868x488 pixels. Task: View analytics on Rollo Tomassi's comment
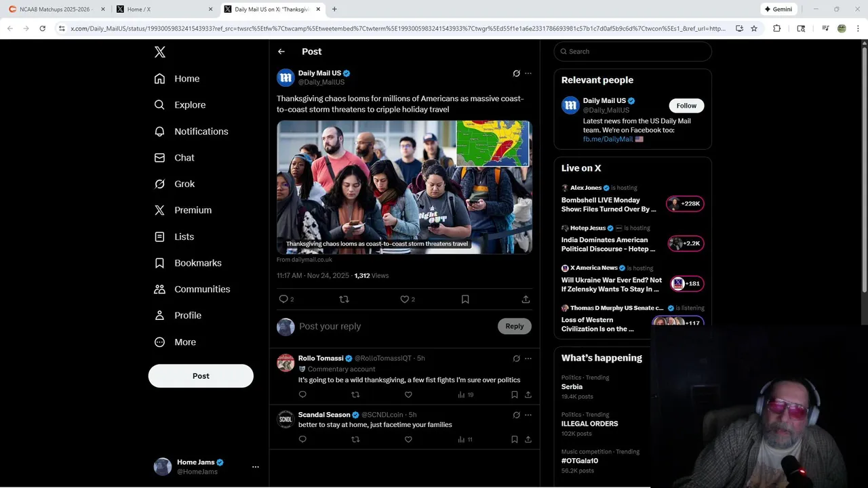[465, 394]
